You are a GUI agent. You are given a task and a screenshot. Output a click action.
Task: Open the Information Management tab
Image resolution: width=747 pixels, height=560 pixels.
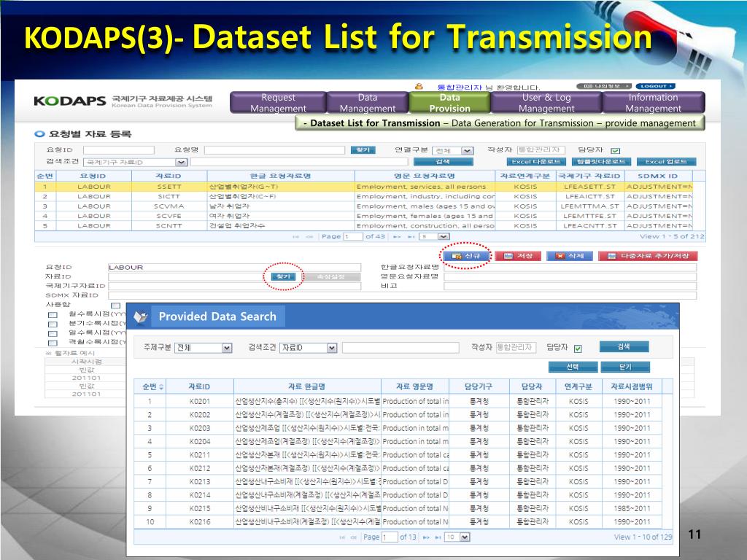pyautogui.click(x=653, y=103)
